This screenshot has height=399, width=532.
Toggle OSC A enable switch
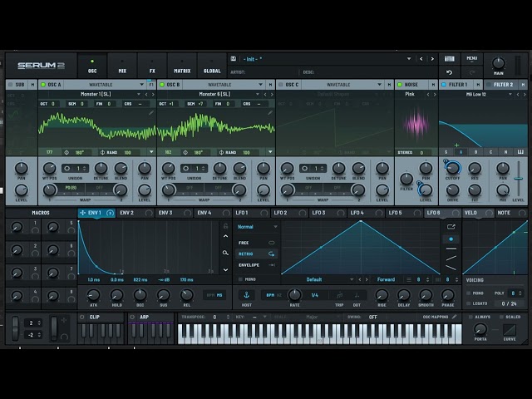(43, 85)
